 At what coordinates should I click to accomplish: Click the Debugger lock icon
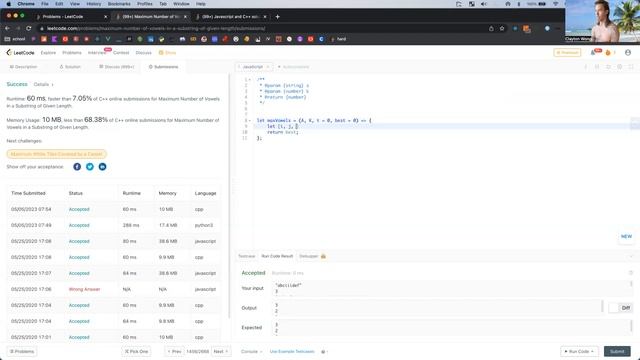tap(323, 256)
